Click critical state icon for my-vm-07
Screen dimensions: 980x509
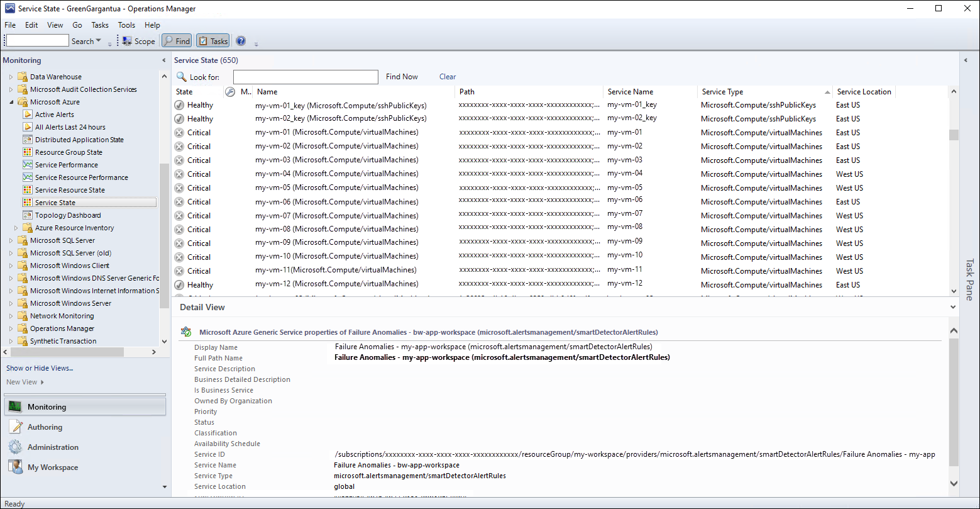coord(179,216)
